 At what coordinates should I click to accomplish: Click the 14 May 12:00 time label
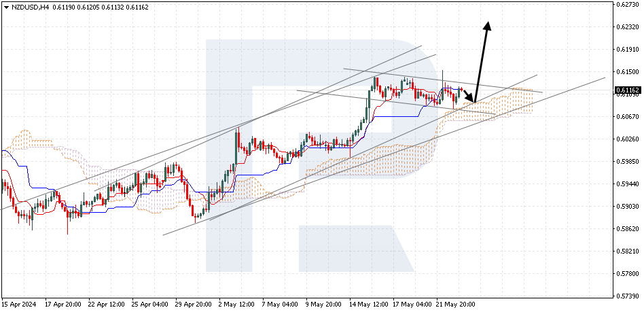point(368,305)
